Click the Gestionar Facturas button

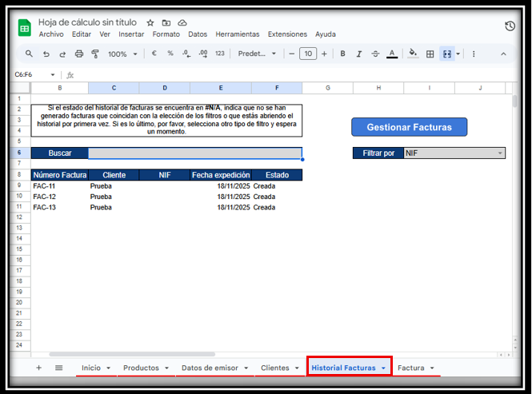click(x=409, y=126)
